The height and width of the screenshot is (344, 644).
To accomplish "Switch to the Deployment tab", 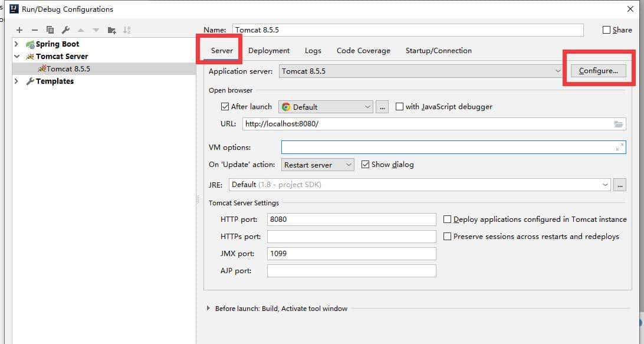I will [x=268, y=51].
